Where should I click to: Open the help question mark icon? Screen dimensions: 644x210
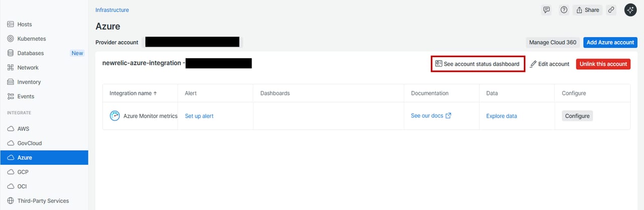pyautogui.click(x=564, y=10)
